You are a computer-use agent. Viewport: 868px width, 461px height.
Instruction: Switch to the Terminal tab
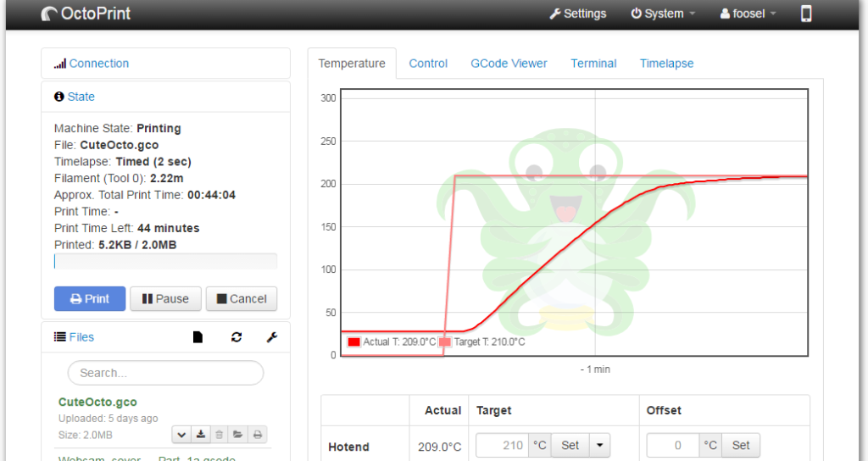point(593,64)
